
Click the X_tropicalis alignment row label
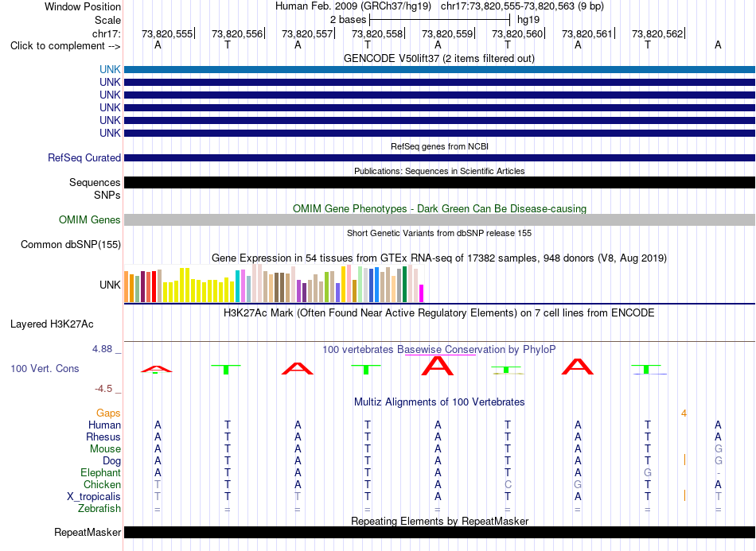coord(94,497)
